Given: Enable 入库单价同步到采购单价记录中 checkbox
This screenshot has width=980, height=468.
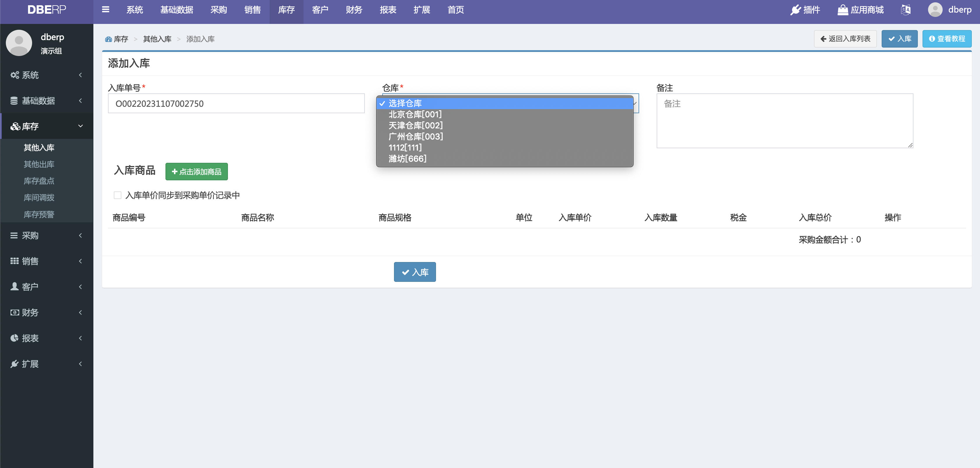Looking at the screenshot, I should tap(118, 195).
